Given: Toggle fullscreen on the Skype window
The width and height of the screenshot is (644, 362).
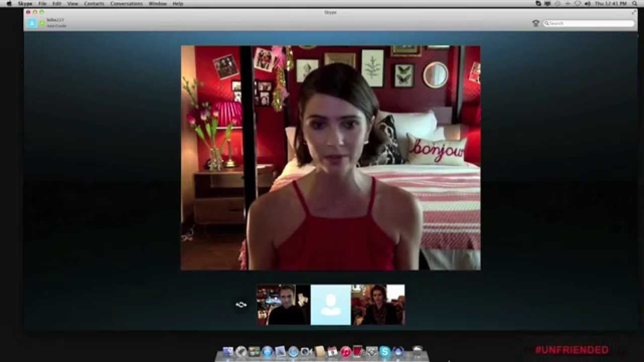Looking at the screenshot, I should click(634, 12).
